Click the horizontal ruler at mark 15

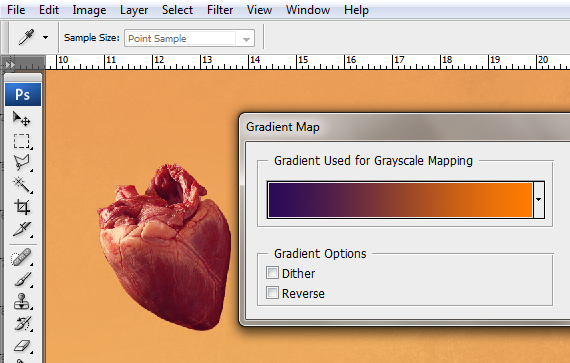[302, 60]
